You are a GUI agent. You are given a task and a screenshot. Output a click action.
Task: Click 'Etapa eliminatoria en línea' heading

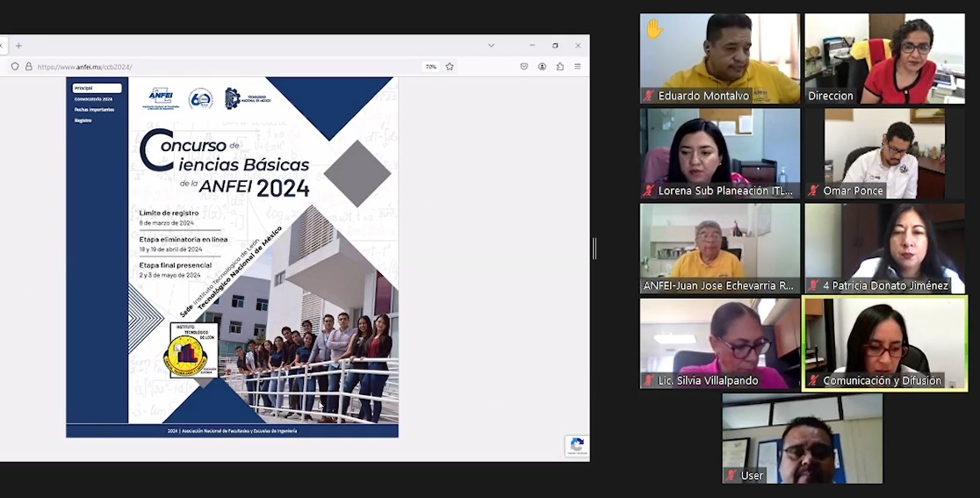pyautogui.click(x=184, y=239)
